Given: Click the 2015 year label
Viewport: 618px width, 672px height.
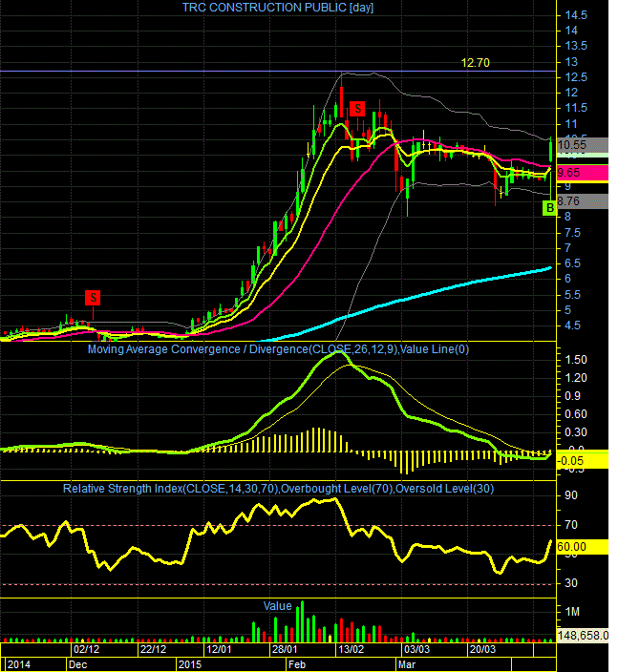Looking at the screenshot, I should coord(189,664).
